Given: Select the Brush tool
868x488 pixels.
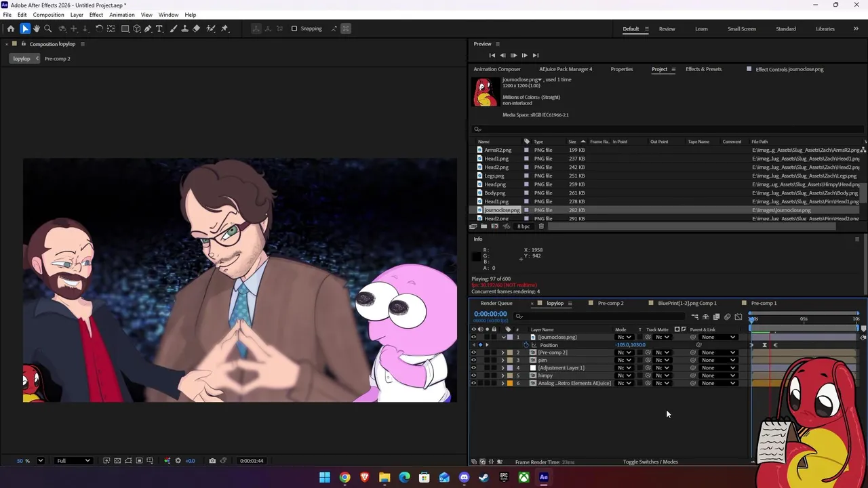Looking at the screenshot, I should [x=174, y=28].
